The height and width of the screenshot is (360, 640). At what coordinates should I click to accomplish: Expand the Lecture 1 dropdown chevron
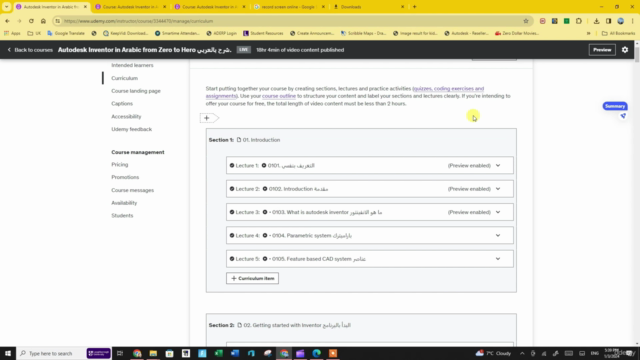(x=498, y=166)
